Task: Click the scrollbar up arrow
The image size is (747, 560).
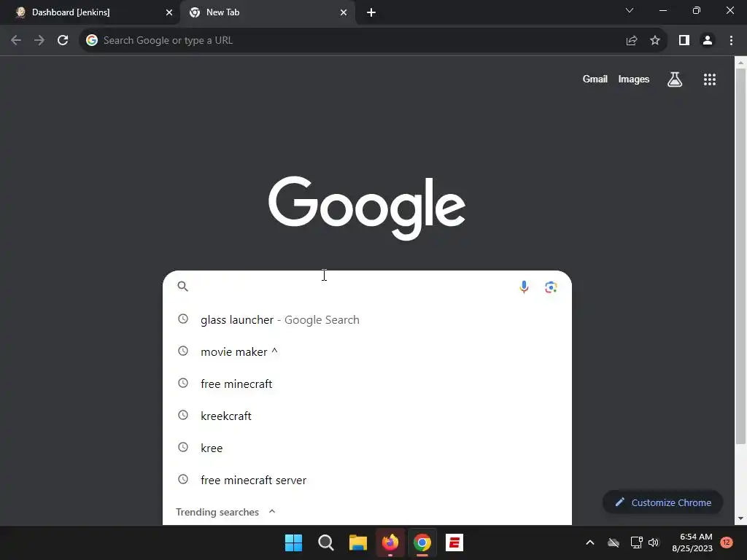Action: pos(740,63)
